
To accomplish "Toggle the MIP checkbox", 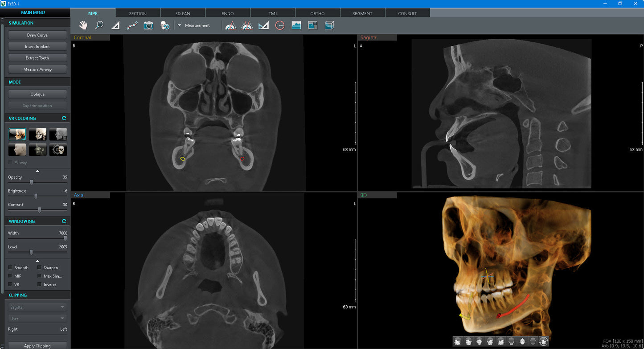I will click(10, 276).
